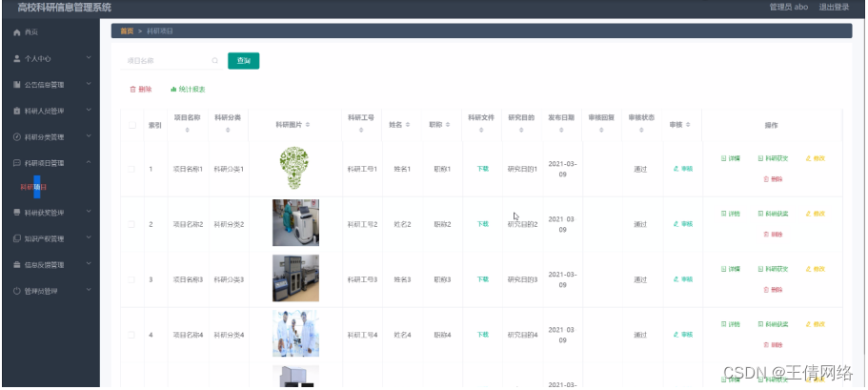The height and width of the screenshot is (390, 868).
Task: Open the 管理员管理 sidebar menu
Action: coord(50,291)
